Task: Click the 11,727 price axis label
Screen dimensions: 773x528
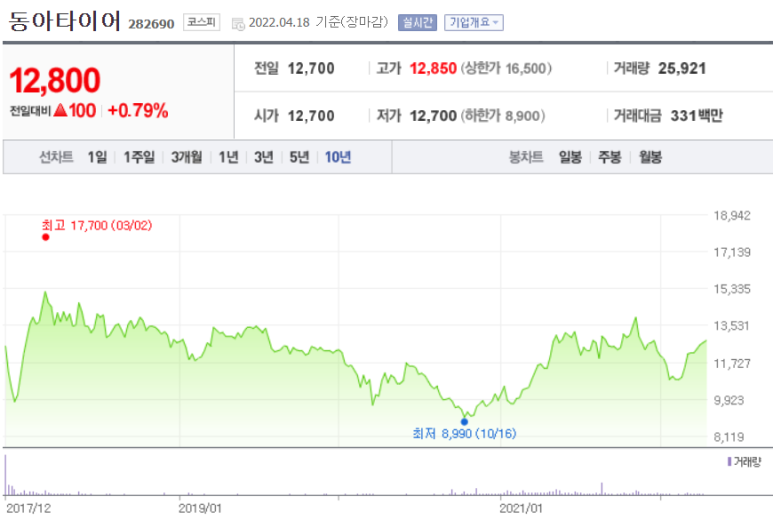Action: (732, 364)
